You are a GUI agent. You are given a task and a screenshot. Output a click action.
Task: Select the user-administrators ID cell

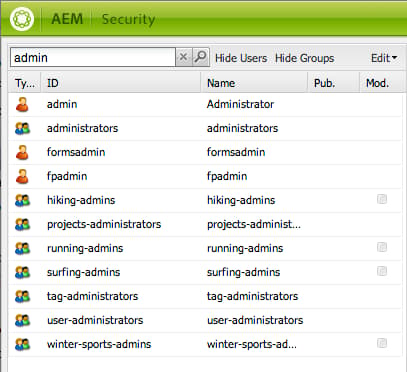coord(95,320)
